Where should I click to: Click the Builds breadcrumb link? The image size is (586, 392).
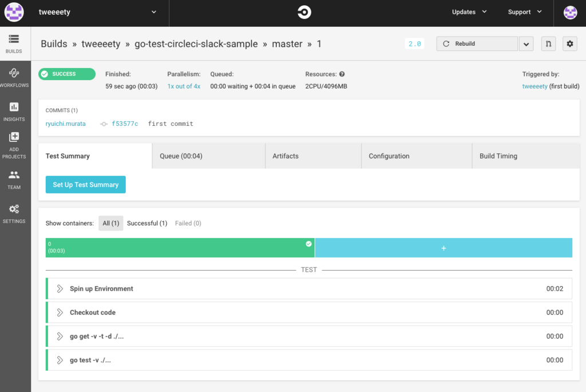pyautogui.click(x=54, y=43)
